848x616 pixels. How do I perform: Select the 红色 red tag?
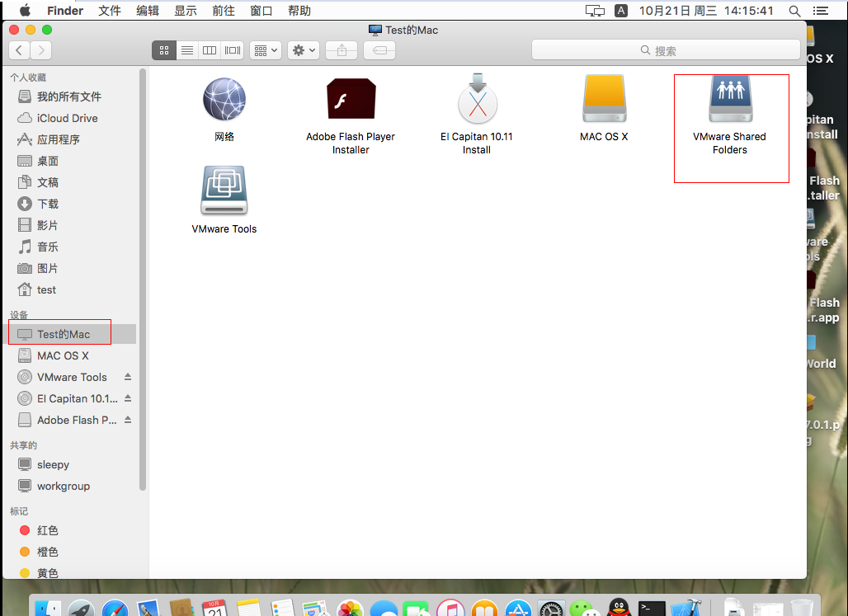(x=48, y=530)
